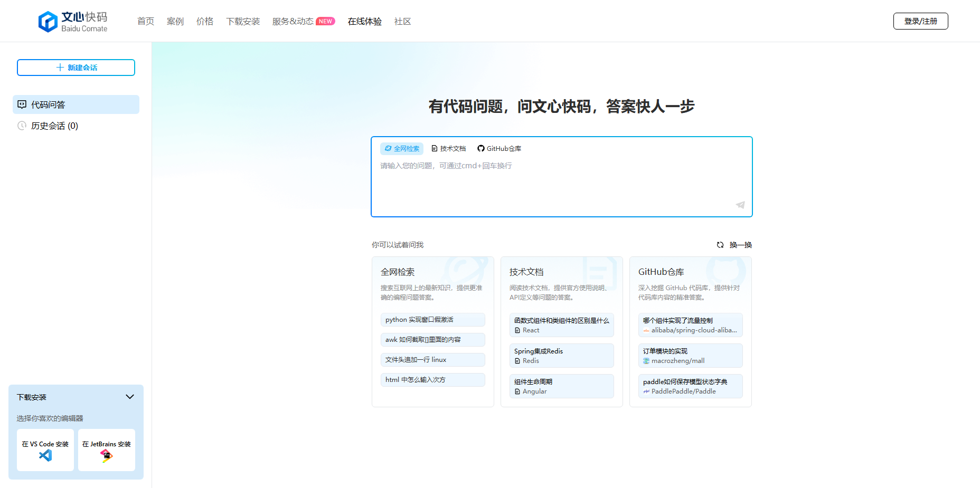This screenshot has width=980, height=488.
Task: Click the 登录/注册 button
Action: click(921, 21)
